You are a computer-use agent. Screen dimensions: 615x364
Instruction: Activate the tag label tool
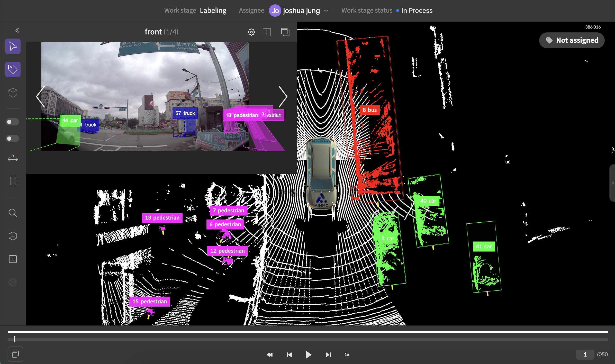[x=13, y=69]
